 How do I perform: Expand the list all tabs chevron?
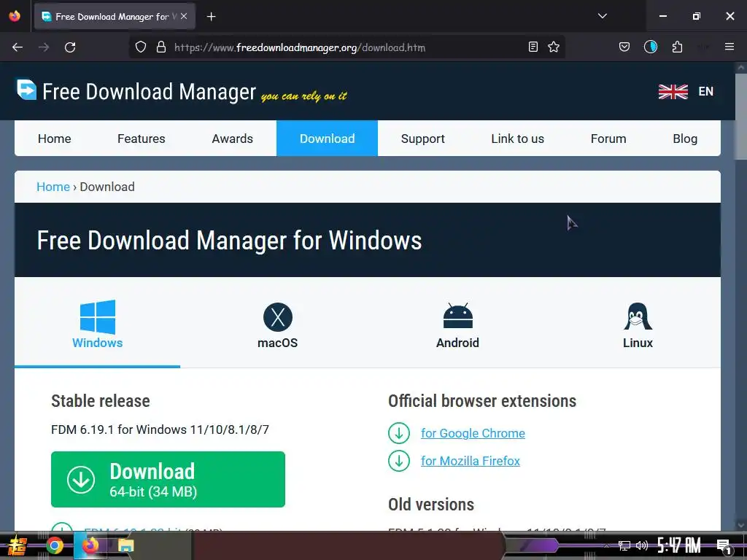coord(602,16)
